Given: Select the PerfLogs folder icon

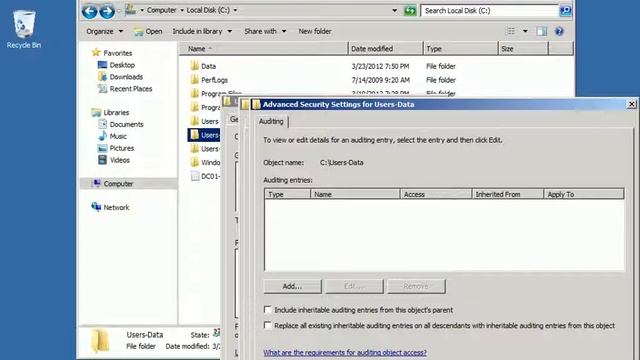Looking at the screenshot, I should [x=195, y=80].
